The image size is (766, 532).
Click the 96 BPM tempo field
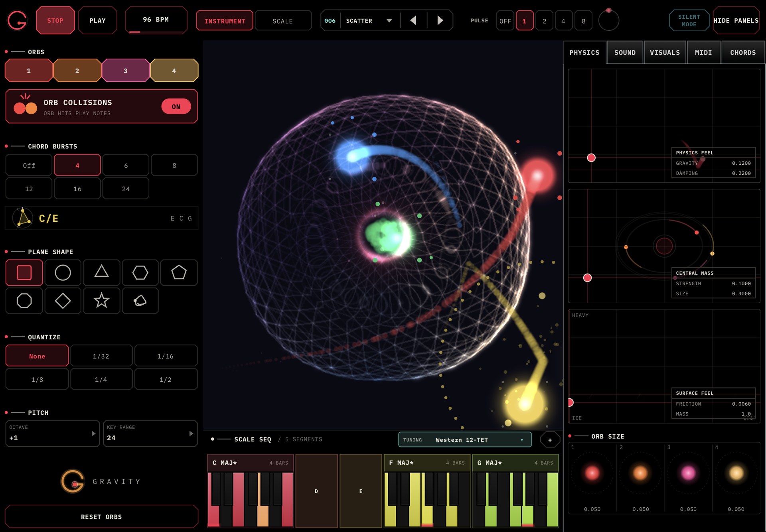point(156,20)
